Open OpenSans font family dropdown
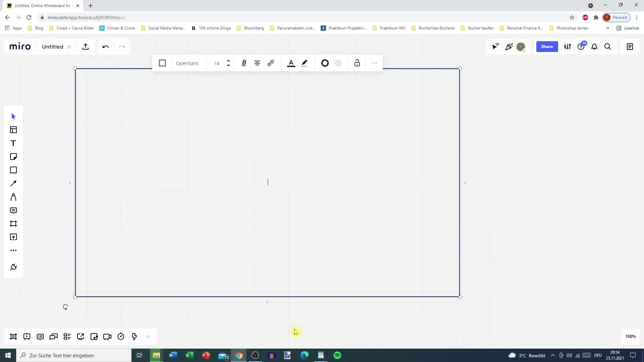 pos(187,63)
